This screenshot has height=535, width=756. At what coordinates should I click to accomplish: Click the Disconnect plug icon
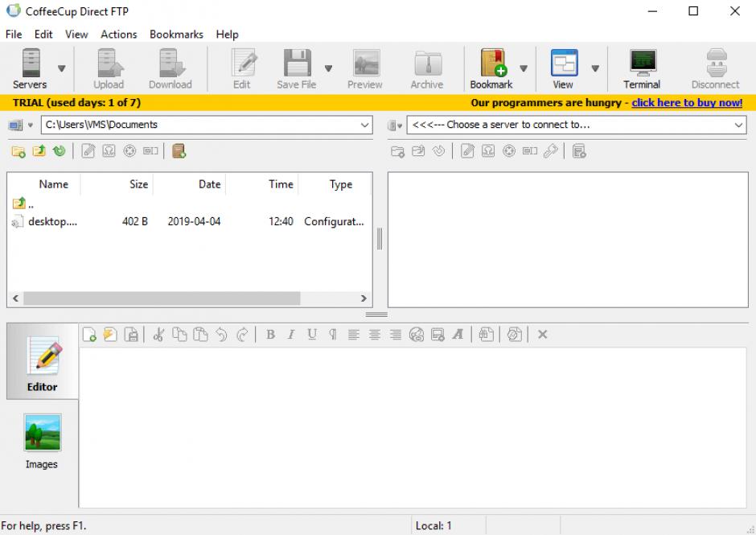(x=717, y=63)
